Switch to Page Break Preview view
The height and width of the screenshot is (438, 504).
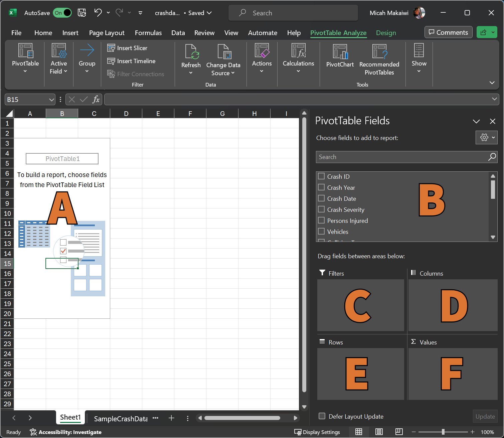(x=399, y=432)
